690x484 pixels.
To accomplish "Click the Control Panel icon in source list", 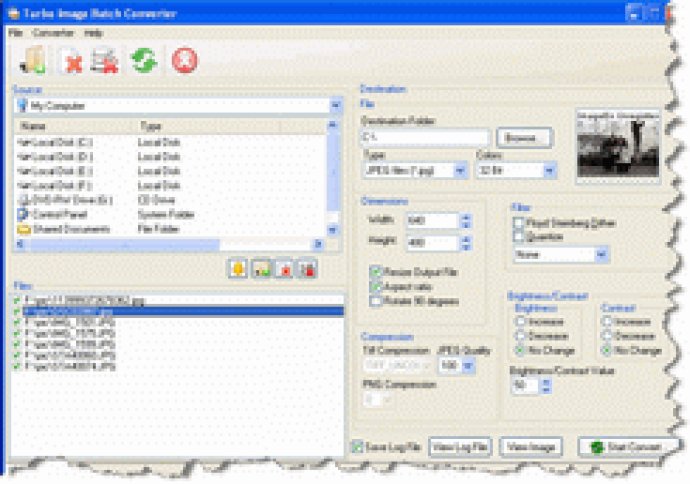I will coord(22,214).
